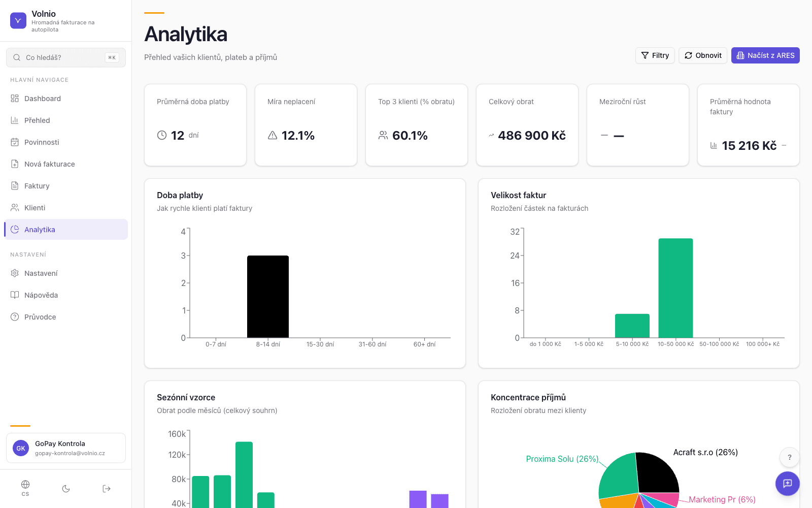Click the Průměrná hodnota faktury card
Screen dimensions: 812x508
749,125
